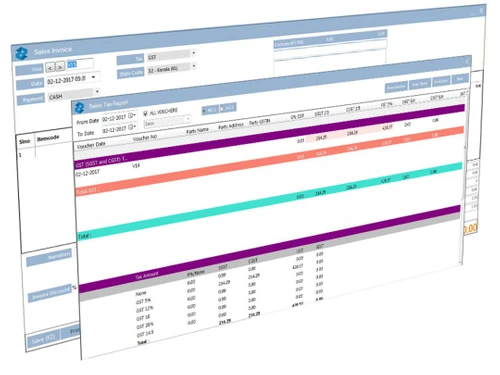Open the greyed voucher type dropdown under ALL VOUCHERS
500x375 pixels.
click(x=167, y=121)
